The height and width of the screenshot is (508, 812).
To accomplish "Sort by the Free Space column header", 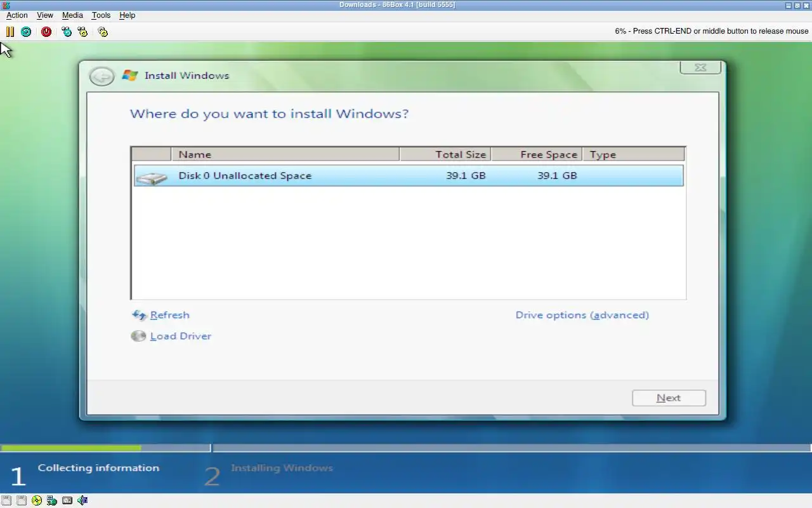I will click(x=537, y=154).
